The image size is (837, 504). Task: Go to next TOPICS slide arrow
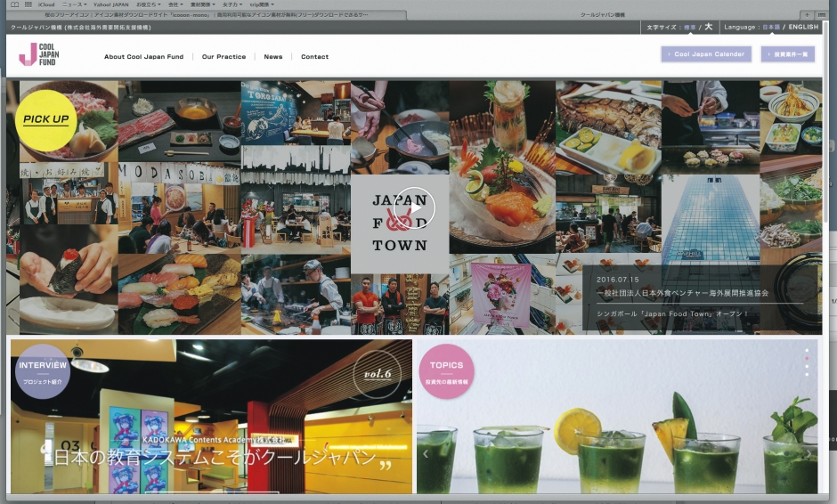(809, 454)
